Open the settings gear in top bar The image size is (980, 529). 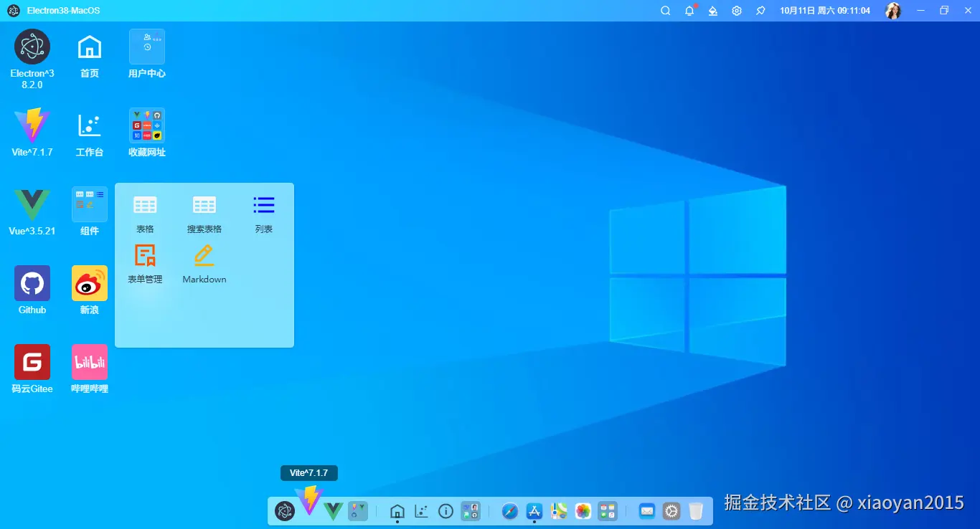(x=737, y=11)
